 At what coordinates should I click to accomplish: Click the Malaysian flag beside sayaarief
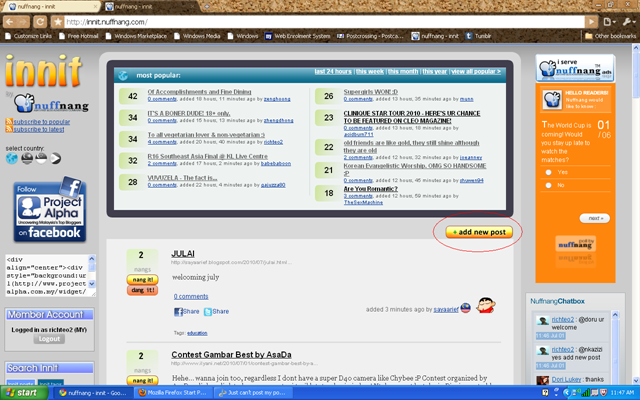[x=466, y=308]
